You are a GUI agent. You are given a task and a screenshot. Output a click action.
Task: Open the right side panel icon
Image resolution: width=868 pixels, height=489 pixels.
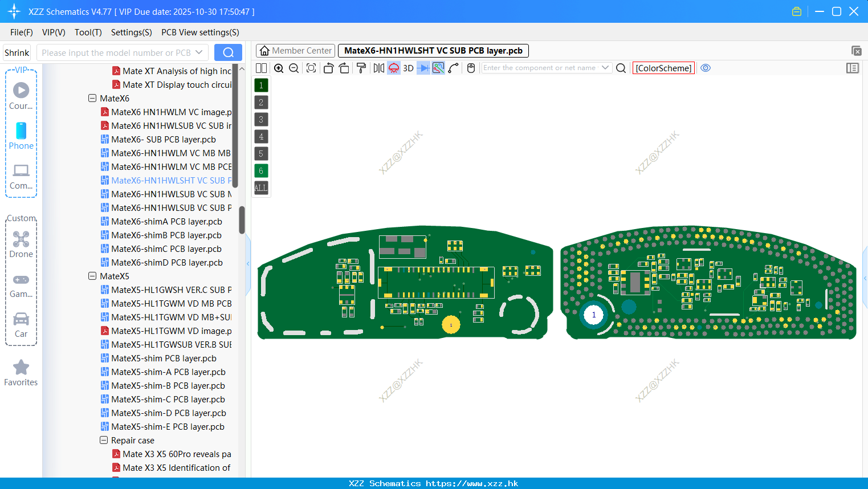point(853,68)
